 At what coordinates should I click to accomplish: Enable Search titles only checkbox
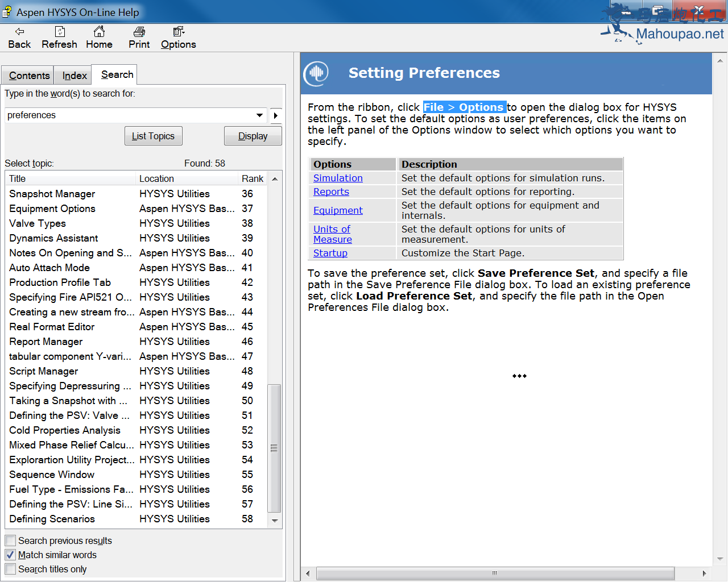[x=10, y=569]
